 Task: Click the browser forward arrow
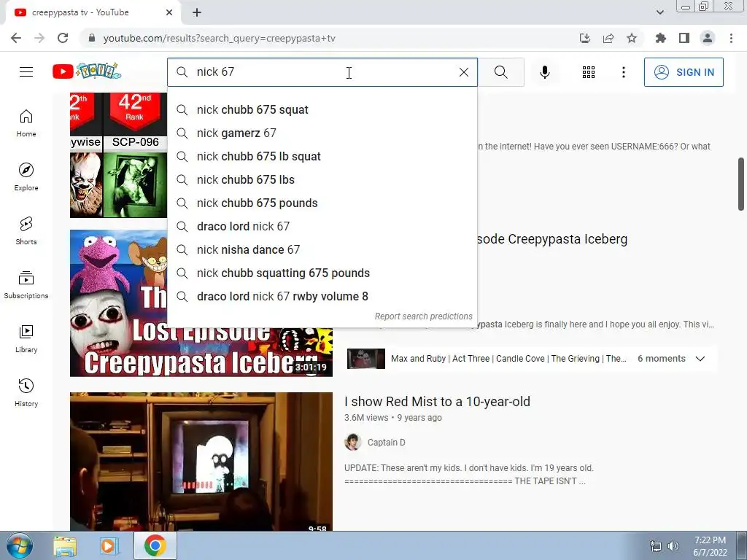[39, 38]
